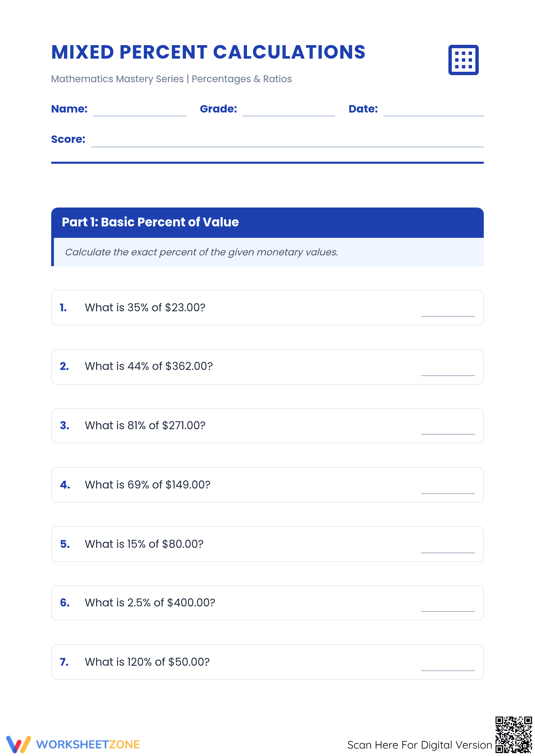The width and height of the screenshot is (535, 756).
Task: Click the WORKSHEETZONE brand text
Action: point(88,745)
